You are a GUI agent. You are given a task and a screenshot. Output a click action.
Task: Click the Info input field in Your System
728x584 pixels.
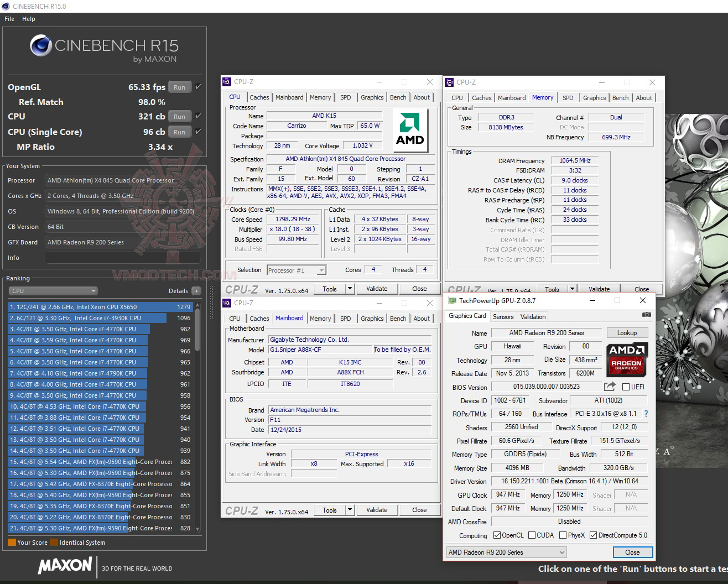123,258
